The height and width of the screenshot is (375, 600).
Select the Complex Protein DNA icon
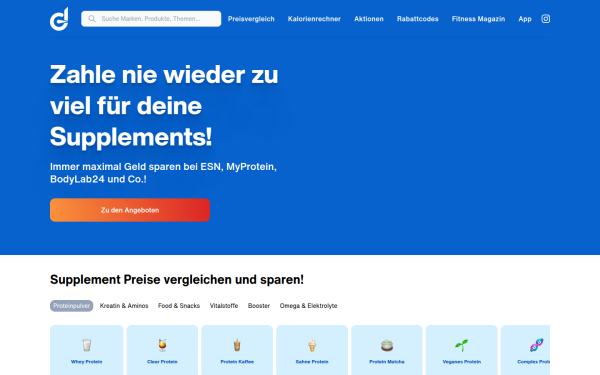[536, 345]
